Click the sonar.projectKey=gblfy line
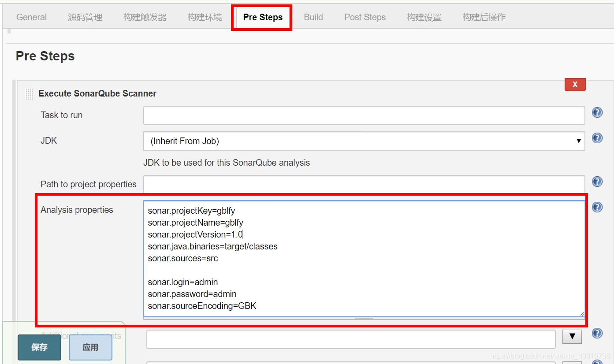614x364 pixels. [x=191, y=211]
